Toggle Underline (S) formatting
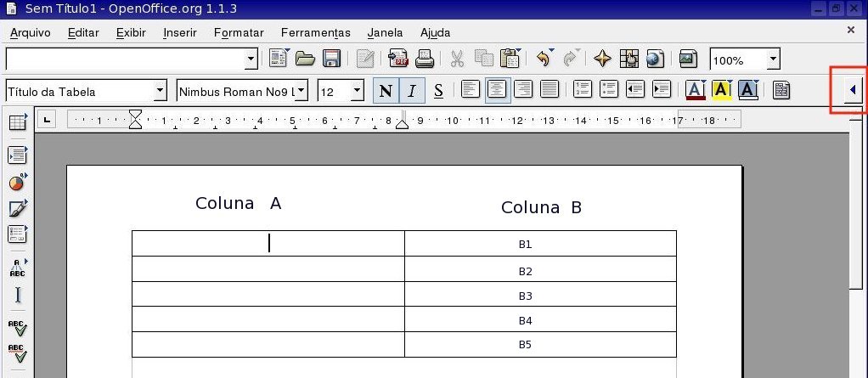868x378 pixels. pyautogui.click(x=438, y=91)
